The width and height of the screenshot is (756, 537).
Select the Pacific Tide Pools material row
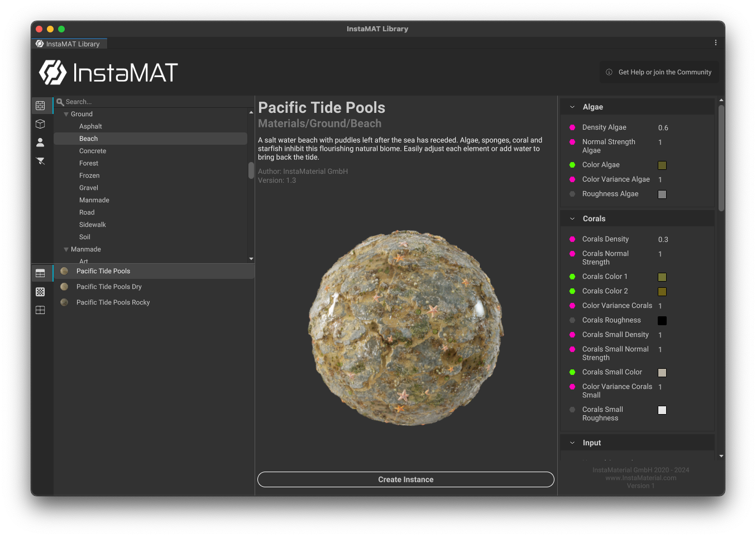[154, 271]
